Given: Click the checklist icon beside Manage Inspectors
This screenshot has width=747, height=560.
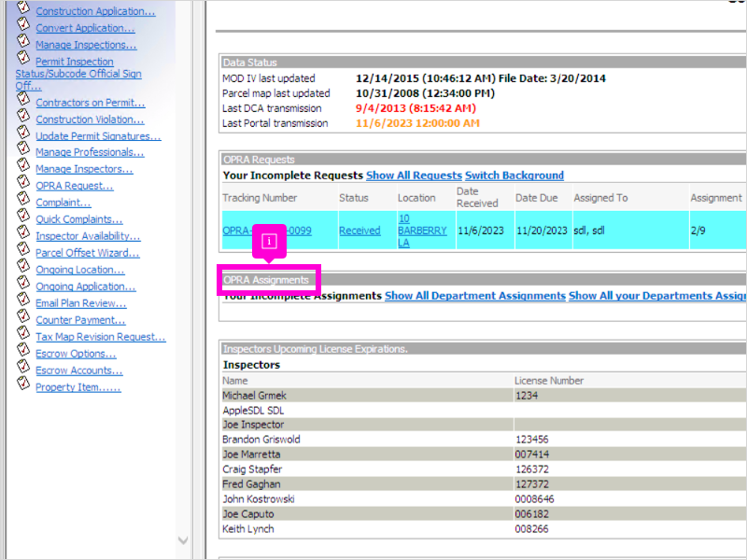Looking at the screenshot, I should [23, 165].
